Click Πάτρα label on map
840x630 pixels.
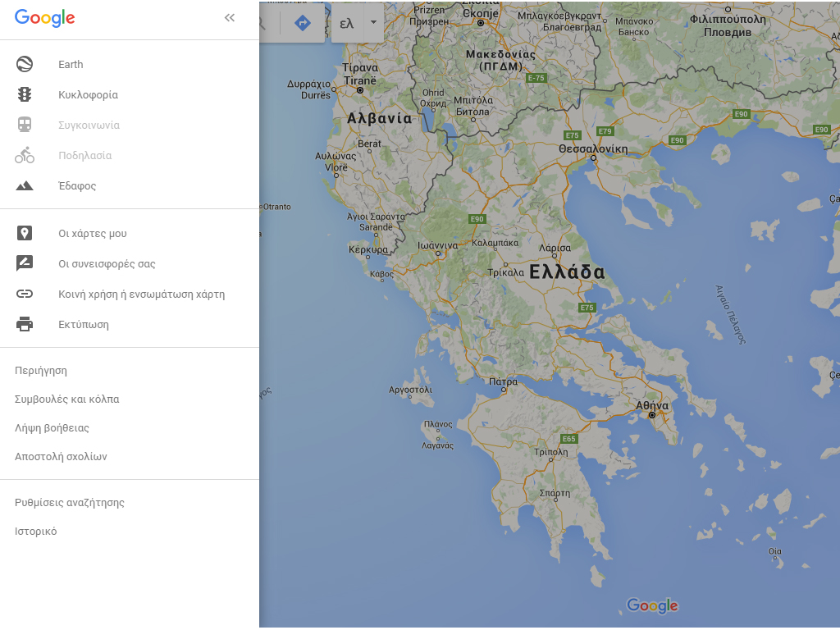pos(503,381)
